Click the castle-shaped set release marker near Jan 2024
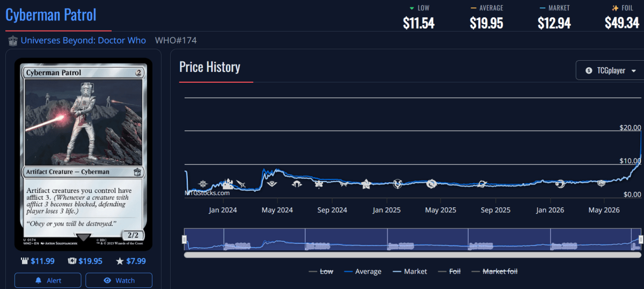This screenshot has width=644, height=289. 228,183
